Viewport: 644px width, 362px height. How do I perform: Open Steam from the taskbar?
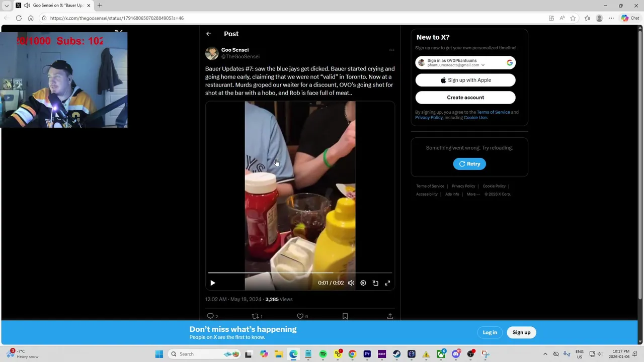coord(397,354)
